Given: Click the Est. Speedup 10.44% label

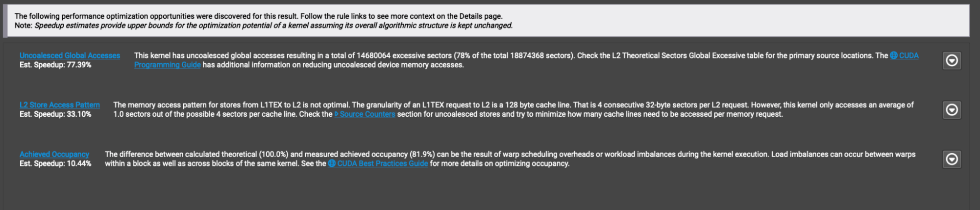Looking at the screenshot, I should click(x=55, y=163).
